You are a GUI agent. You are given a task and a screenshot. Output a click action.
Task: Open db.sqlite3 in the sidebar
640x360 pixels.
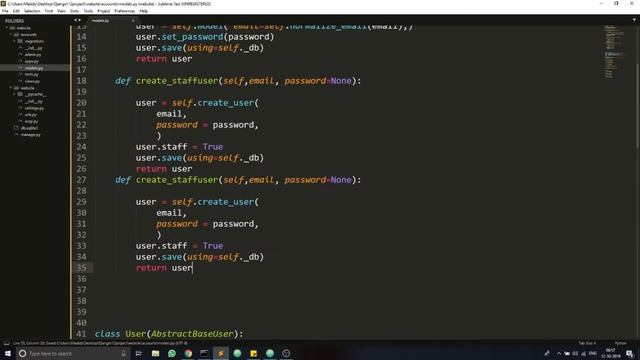(x=29, y=128)
